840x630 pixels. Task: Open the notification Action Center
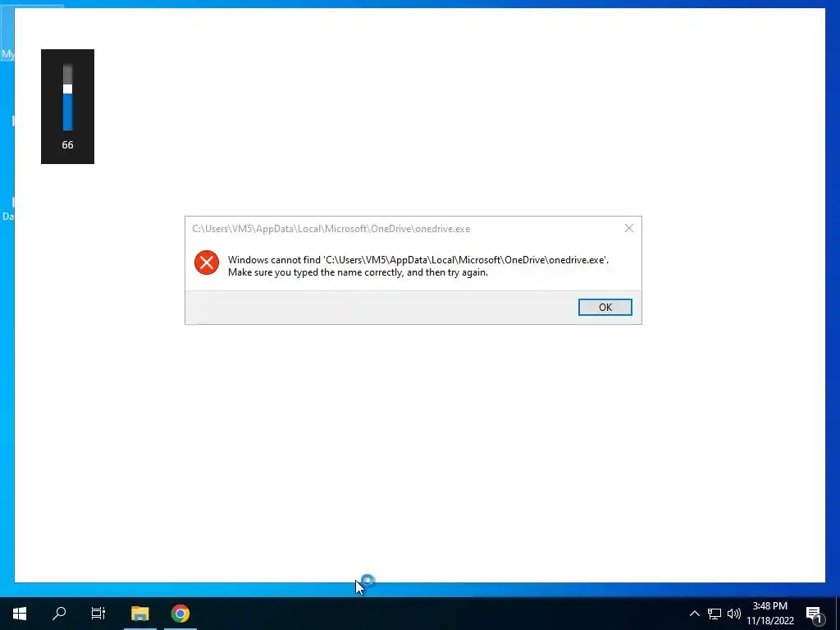pos(814,614)
